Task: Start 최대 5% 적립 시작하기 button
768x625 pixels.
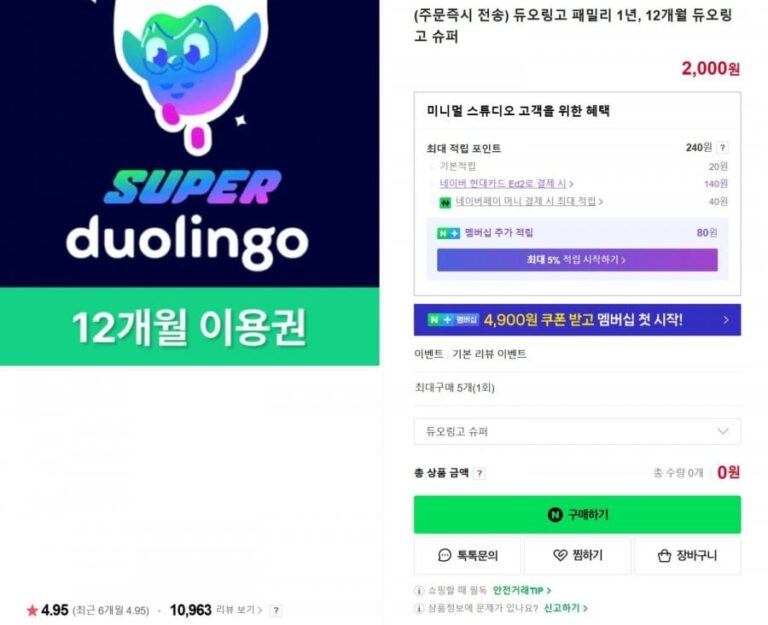Action: click(x=577, y=260)
